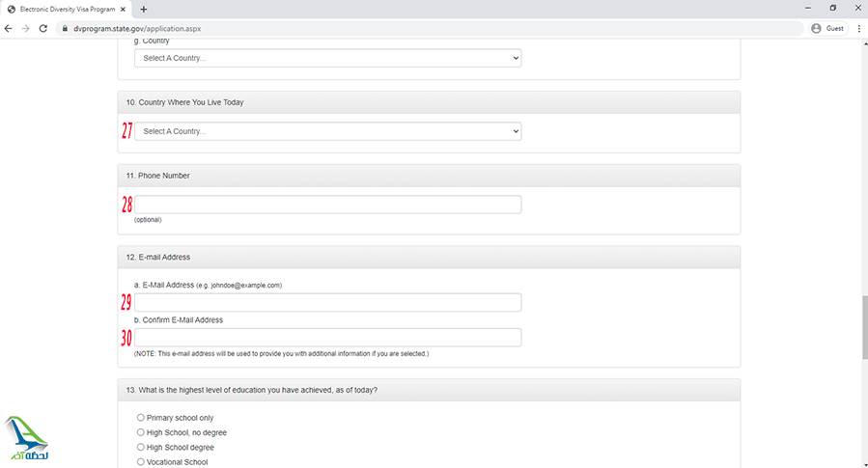The width and height of the screenshot is (868, 468).
Task: Expand Country Where You Live Today dropdown
Action: (x=327, y=131)
